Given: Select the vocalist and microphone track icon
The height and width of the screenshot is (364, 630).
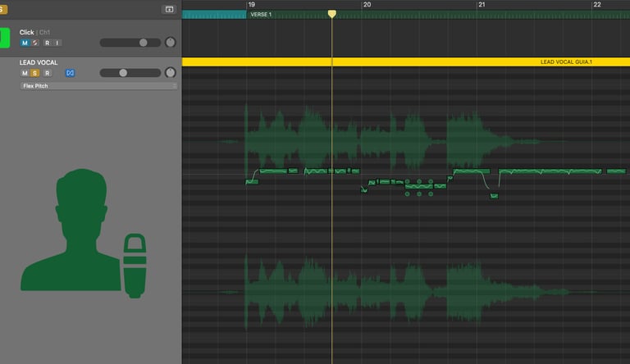Looking at the screenshot, I should [84, 233].
